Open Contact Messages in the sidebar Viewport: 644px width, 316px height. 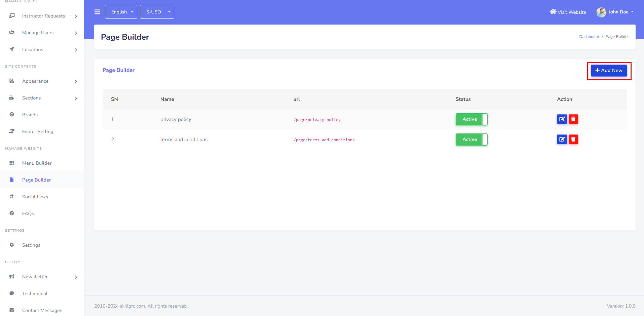pyautogui.click(x=42, y=310)
